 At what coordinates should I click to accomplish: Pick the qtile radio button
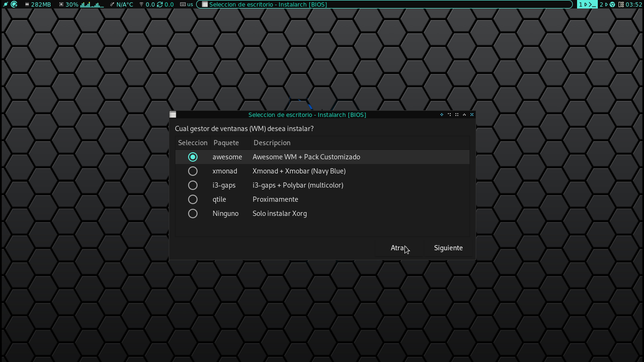(x=193, y=199)
